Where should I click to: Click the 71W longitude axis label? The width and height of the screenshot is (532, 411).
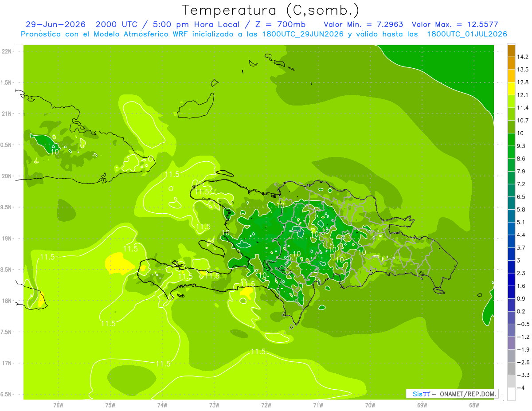pyautogui.click(x=318, y=405)
